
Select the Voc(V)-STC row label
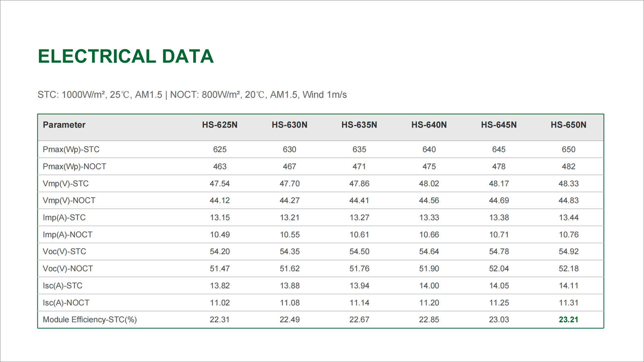(x=64, y=252)
